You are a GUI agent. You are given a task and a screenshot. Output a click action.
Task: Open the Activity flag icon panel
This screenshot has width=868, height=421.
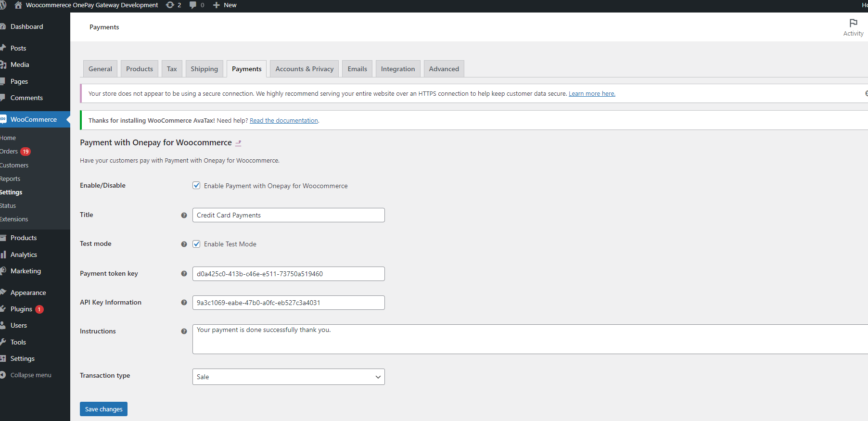(853, 27)
